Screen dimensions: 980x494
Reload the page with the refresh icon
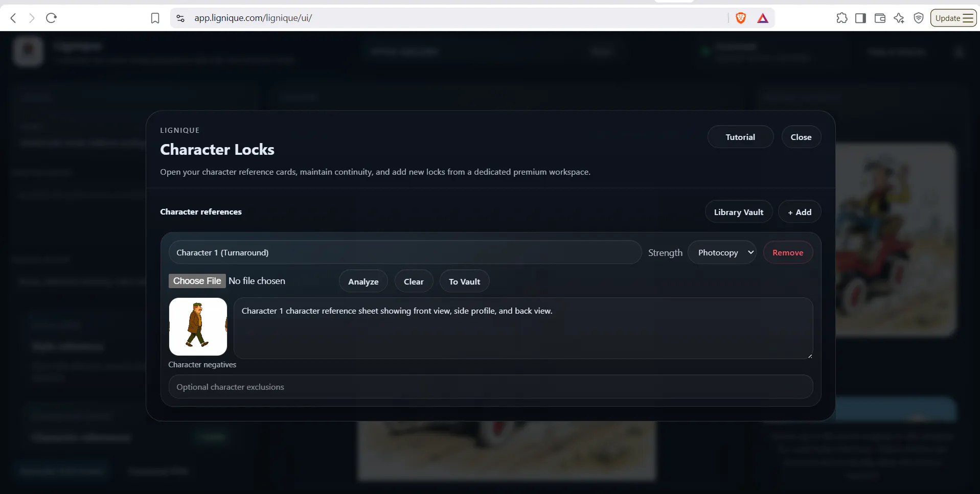51,18
